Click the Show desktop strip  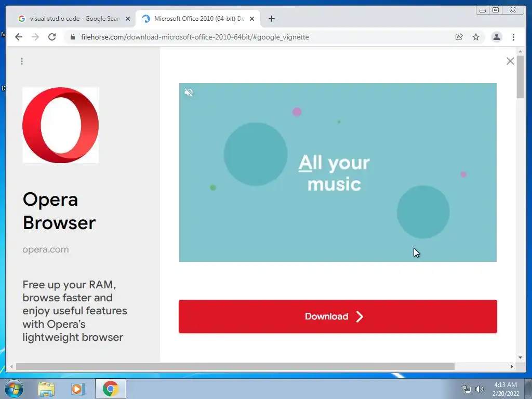[528, 389]
